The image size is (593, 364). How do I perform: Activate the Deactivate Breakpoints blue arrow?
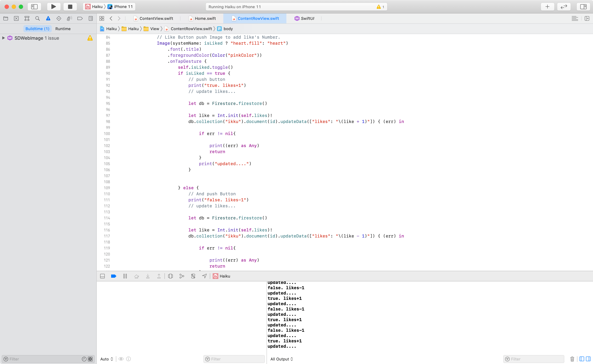(113, 276)
